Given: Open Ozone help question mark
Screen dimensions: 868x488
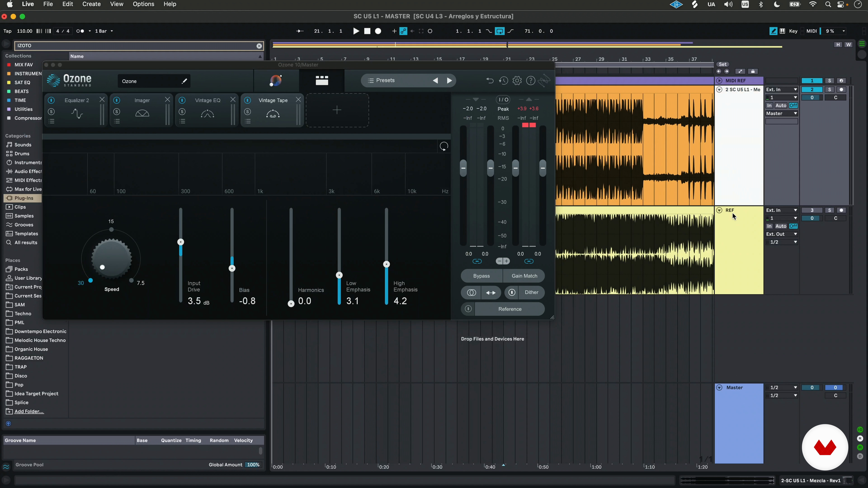Looking at the screenshot, I should point(531,80).
